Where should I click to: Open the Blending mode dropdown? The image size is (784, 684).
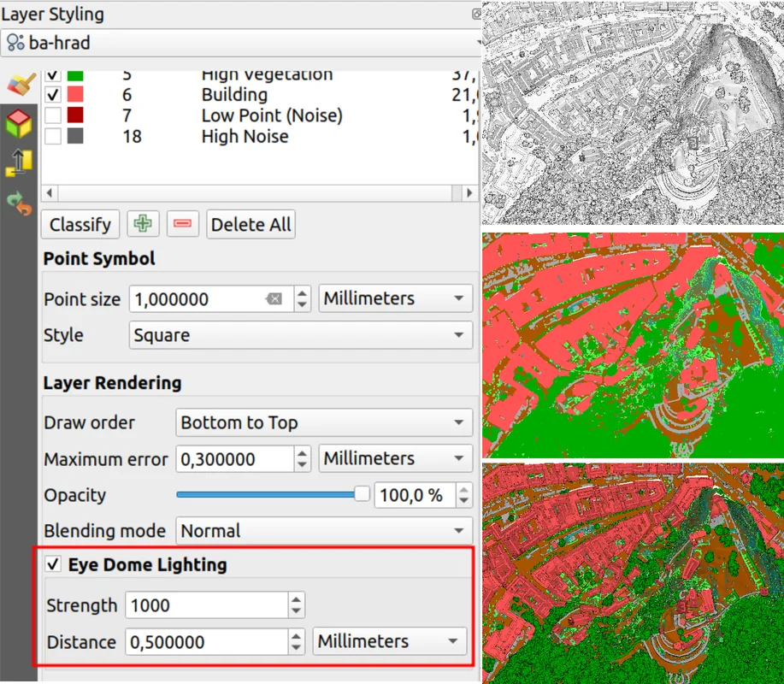324,531
